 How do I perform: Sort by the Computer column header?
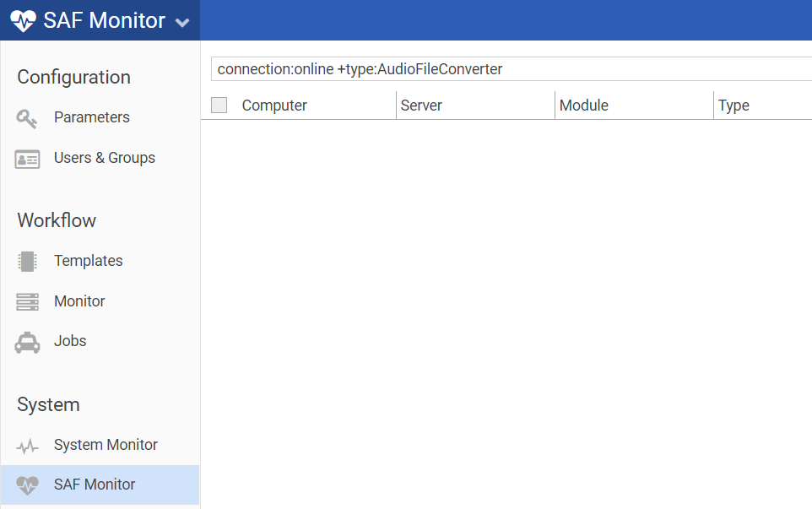(274, 106)
